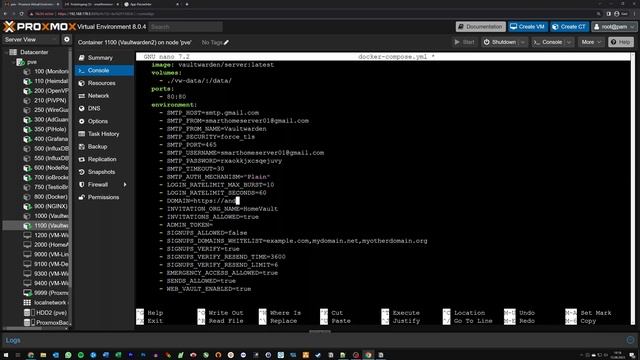640x360 pixels.
Task: Click the Console button in the toolbar
Action: coord(548,42)
